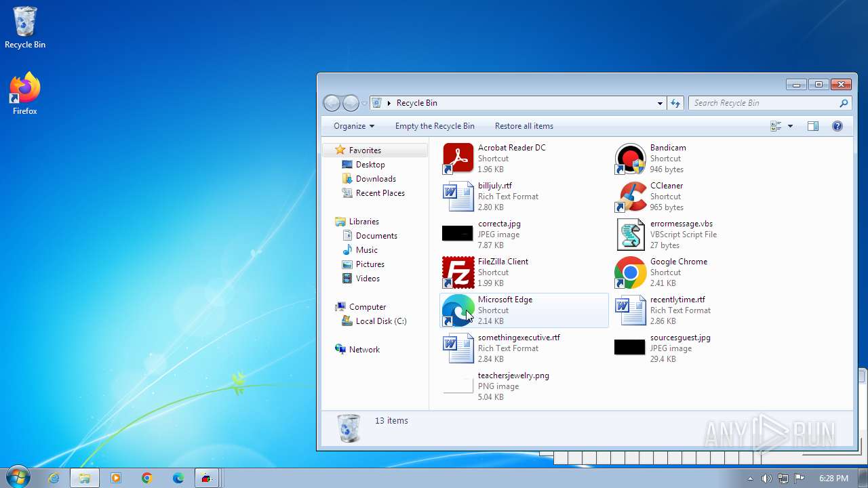Open Recent Places in the navigation pane

point(380,193)
